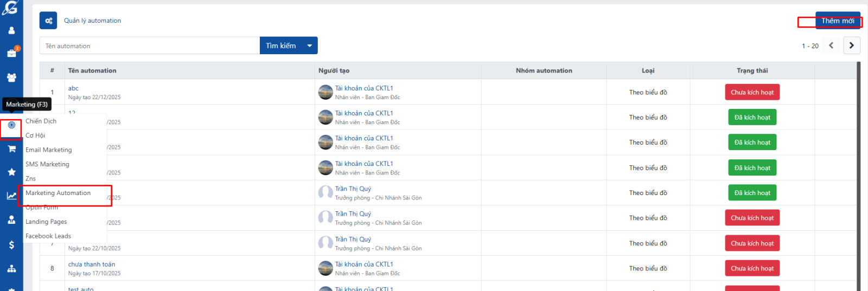Expand the dropdown arrow beside Tìm kiếm
Screen dimensions: 868x291
(x=310, y=46)
